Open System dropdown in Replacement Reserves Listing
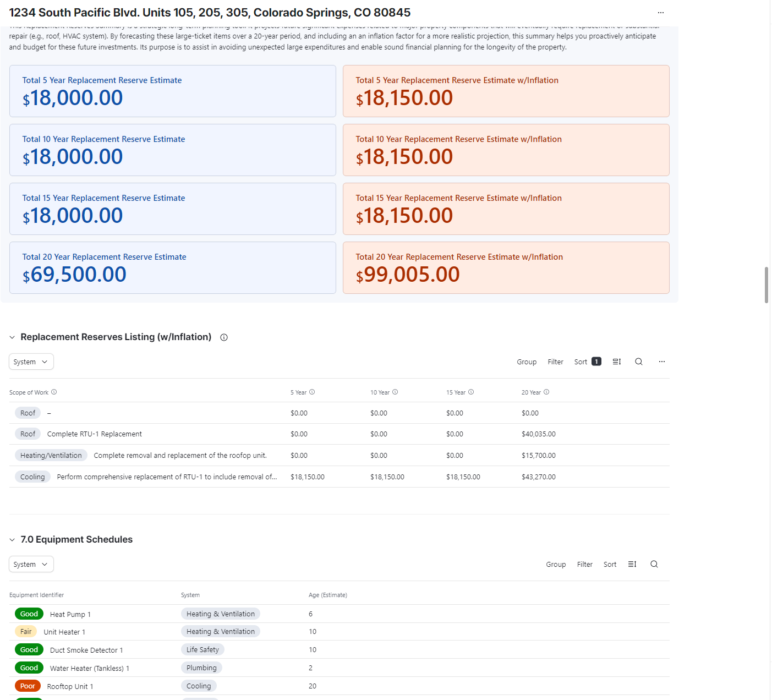Screen dimensions: 772x700 coord(31,362)
